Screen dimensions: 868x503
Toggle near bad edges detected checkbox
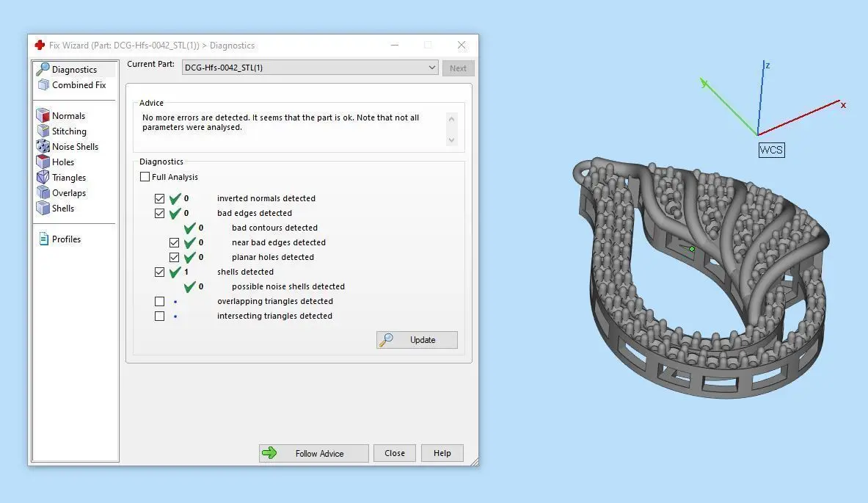click(175, 242)
